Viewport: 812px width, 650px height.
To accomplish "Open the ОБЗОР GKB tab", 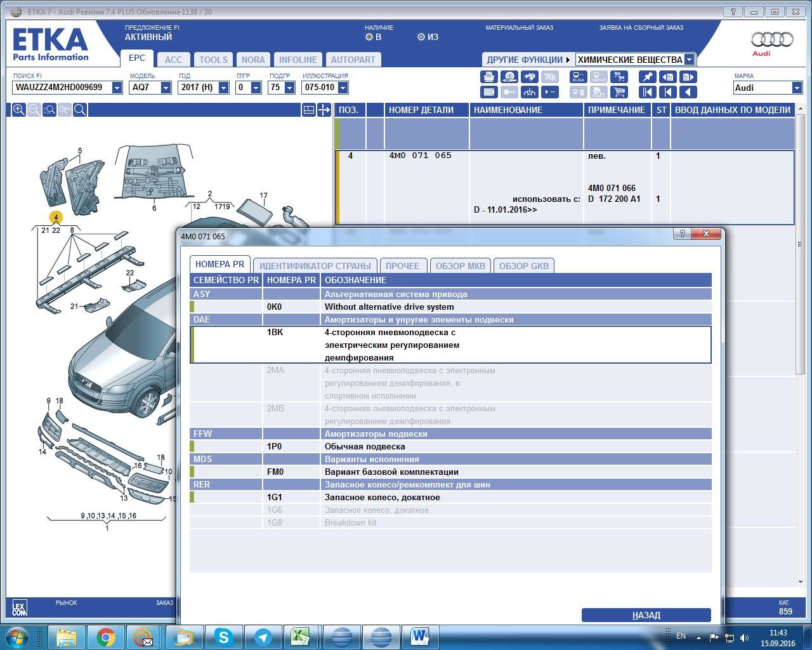I will click(524, 266).
